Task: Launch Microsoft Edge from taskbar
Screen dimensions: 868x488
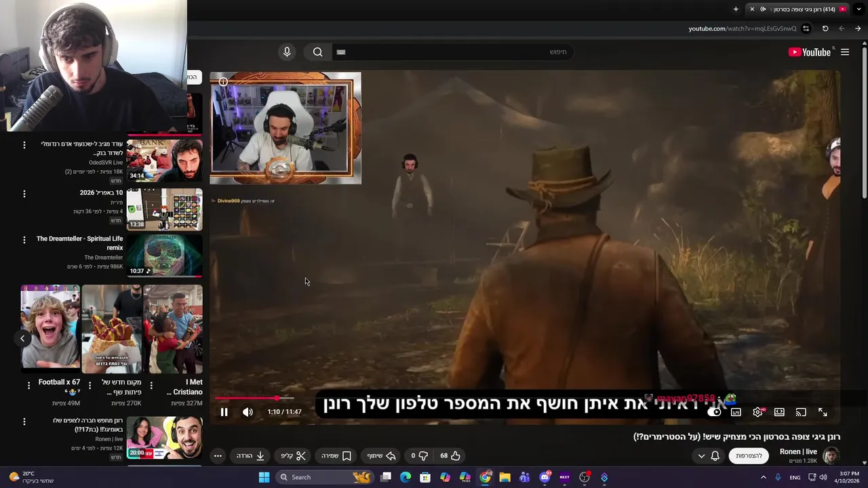Action: [x=406, y=477]
